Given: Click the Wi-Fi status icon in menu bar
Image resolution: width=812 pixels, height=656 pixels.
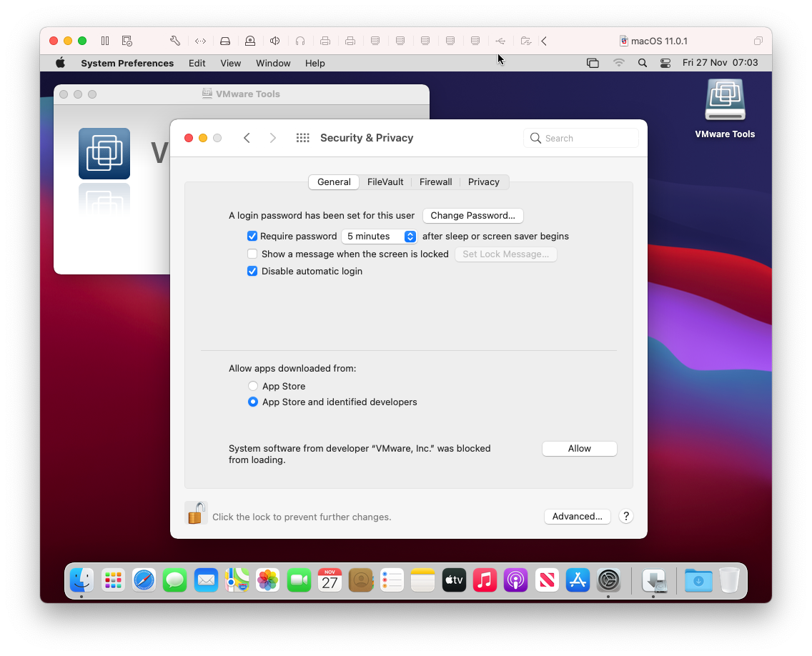Looking at the screenshot, I should 618,63.
